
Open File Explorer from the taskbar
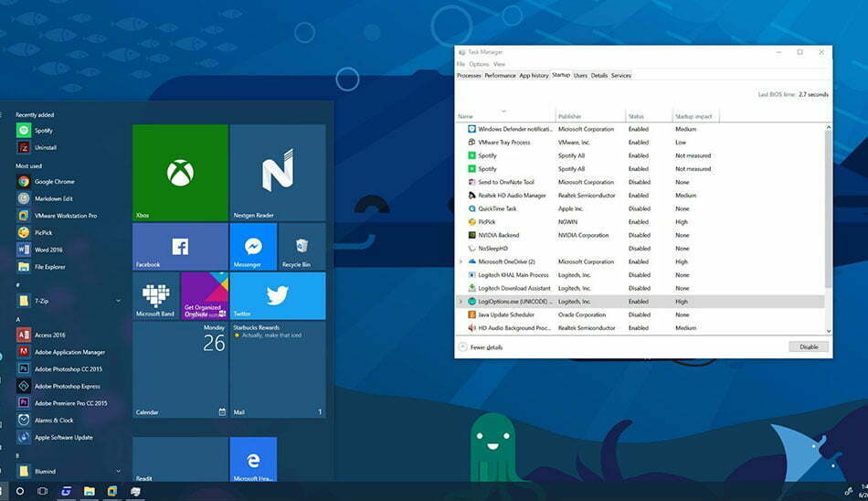tap(90, 491)
